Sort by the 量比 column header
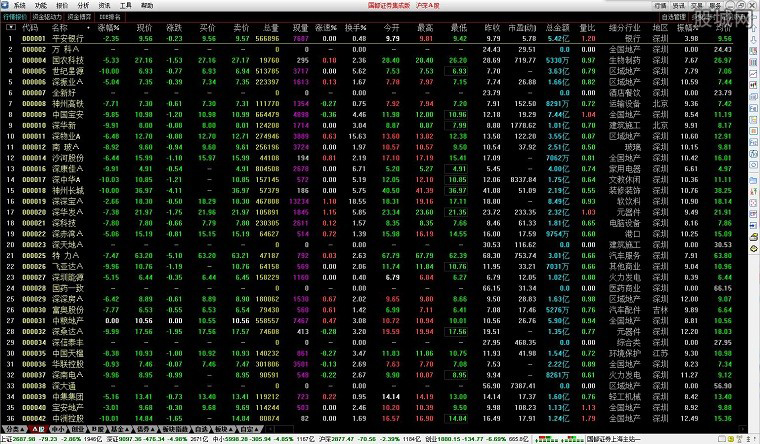 [x=587, y=28]
